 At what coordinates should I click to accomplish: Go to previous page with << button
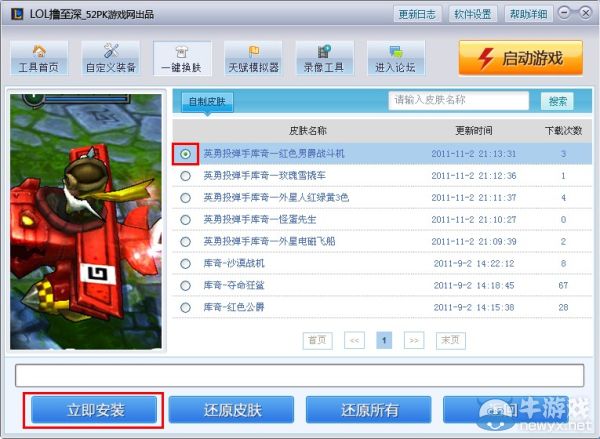coord(354,340)
